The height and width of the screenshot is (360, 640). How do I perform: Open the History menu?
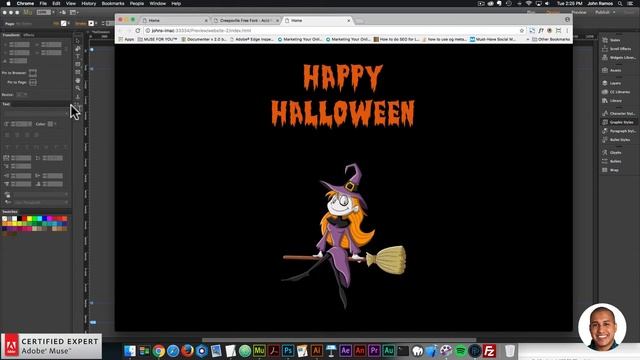pos(88,3)
